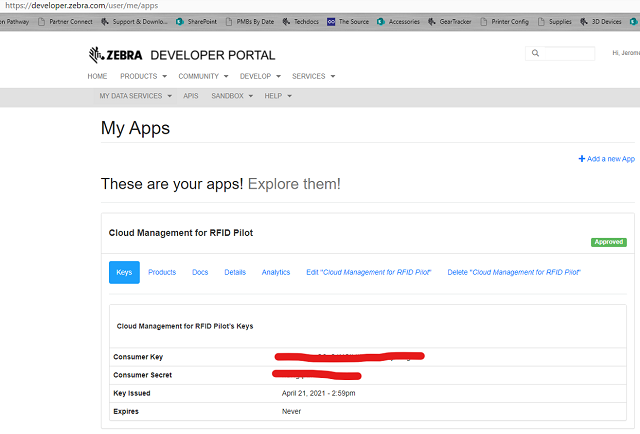Click the plus icon for Add a new App
The width and height of the screenshot is (640, 434).
click(582, 158)
